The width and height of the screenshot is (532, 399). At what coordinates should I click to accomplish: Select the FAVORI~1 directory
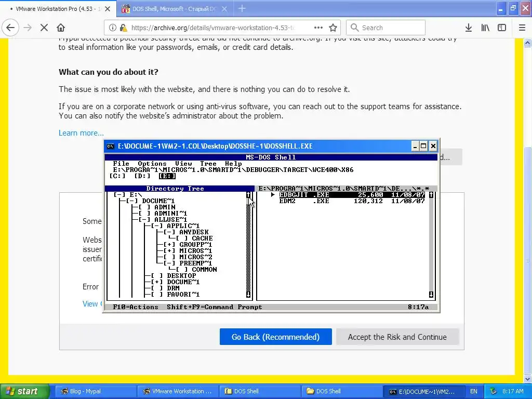[x=183, y=295]
